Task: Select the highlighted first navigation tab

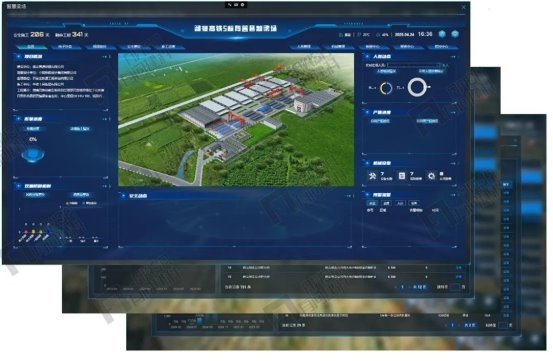Action: tap(31, 47)
